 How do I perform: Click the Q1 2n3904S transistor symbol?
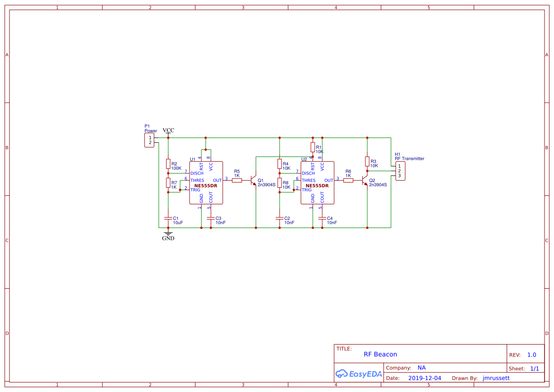[253, 181]
